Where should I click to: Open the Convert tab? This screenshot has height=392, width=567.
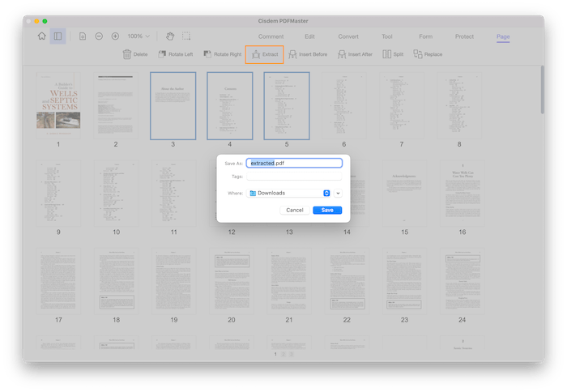click(348, 36)
